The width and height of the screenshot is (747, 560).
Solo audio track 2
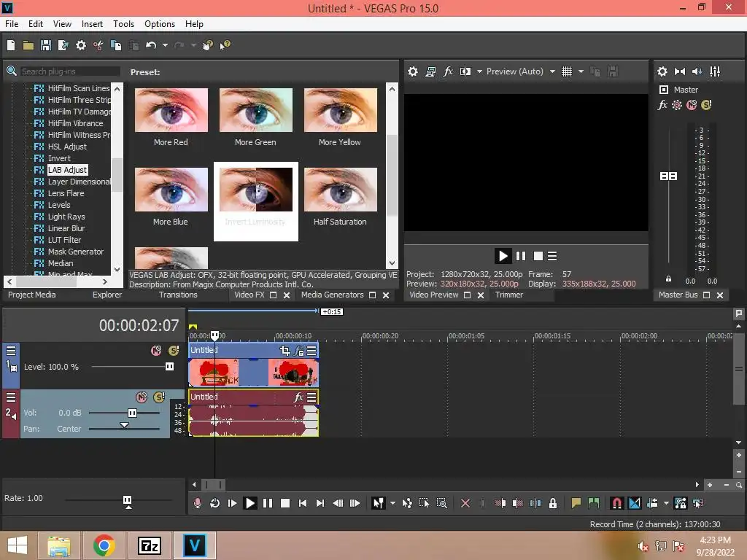[x=159, y=397]
